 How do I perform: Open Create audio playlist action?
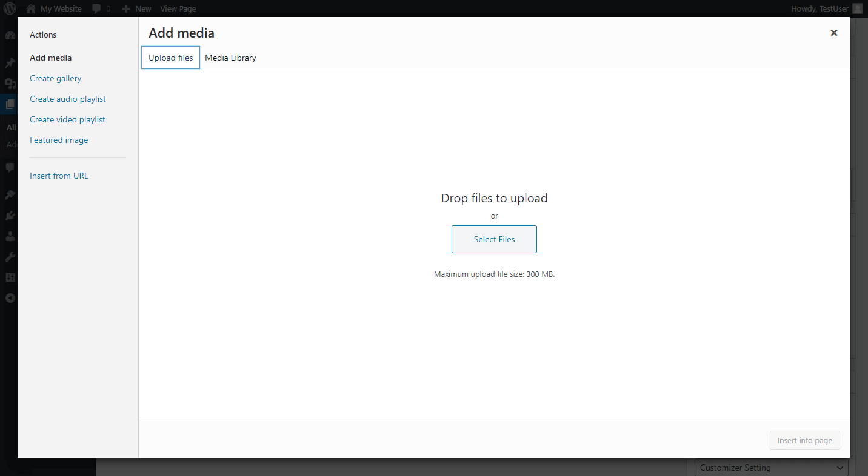tap(68, 99)
